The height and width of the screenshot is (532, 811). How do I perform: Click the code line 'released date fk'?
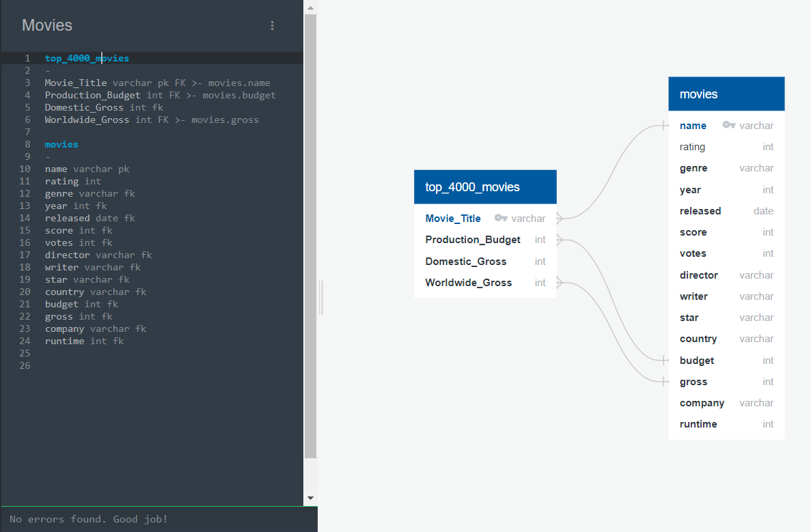tap(90, 218)
